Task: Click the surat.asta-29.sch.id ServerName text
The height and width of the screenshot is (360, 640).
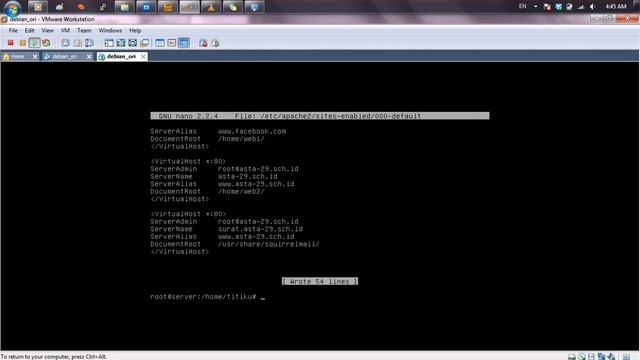Action: pyautogui.click(x=260, y=229)
